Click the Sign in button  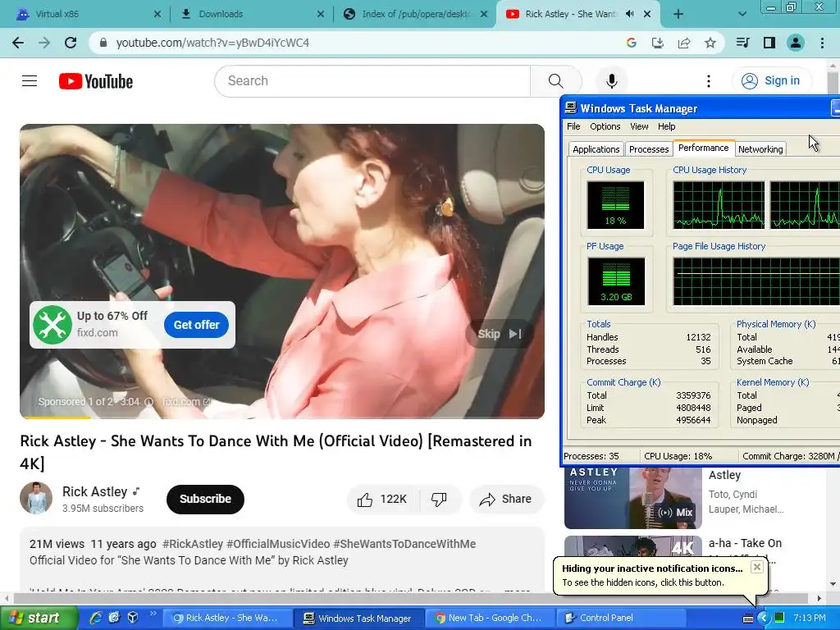click(772, 81)
